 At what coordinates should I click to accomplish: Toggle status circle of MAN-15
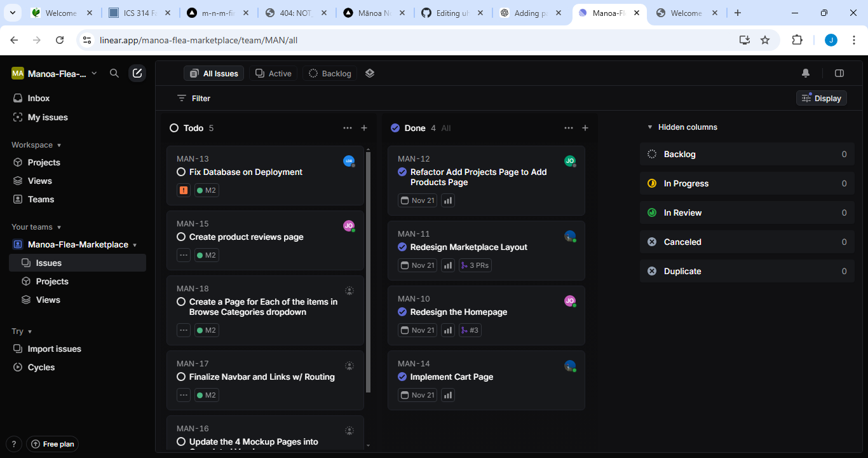181,237
